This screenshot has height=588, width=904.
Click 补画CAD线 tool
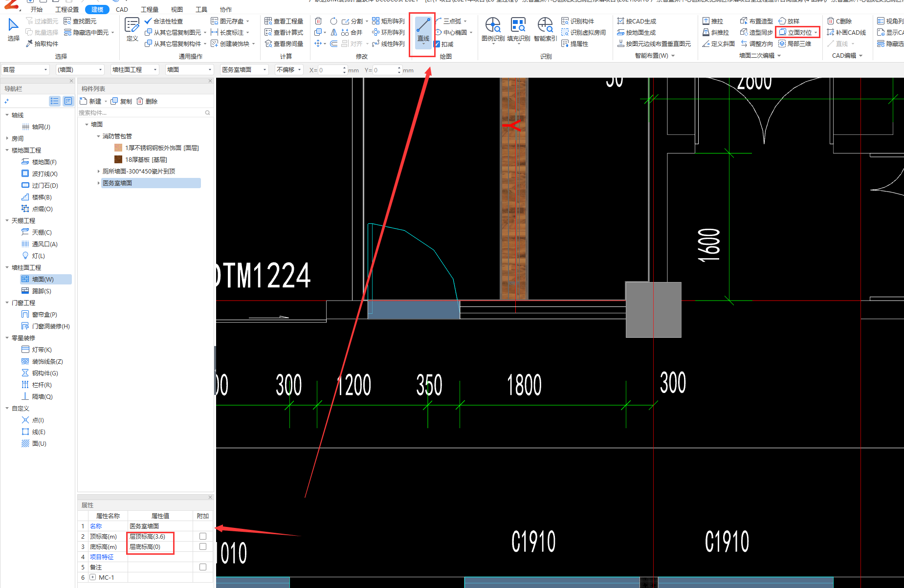coord(846,33)
